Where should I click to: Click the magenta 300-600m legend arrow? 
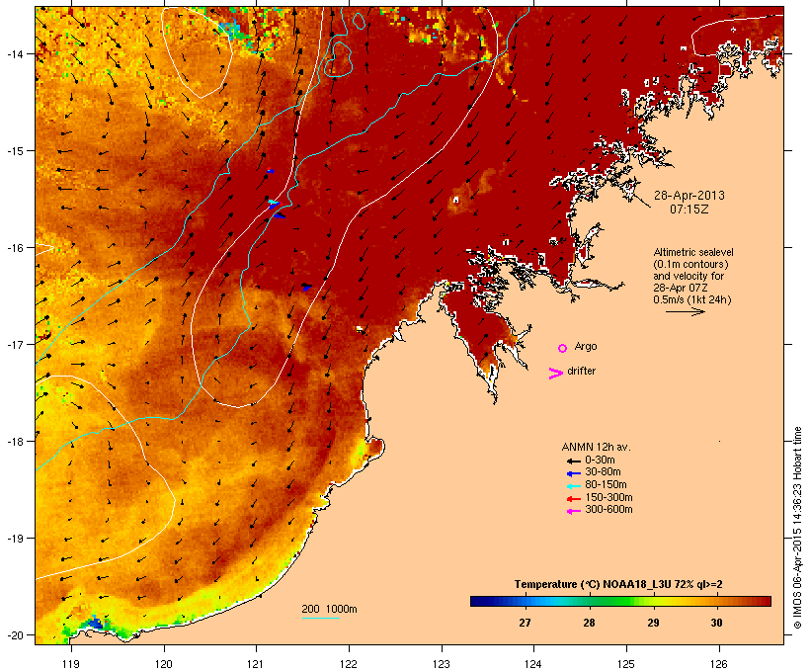[x=573, y=511]
